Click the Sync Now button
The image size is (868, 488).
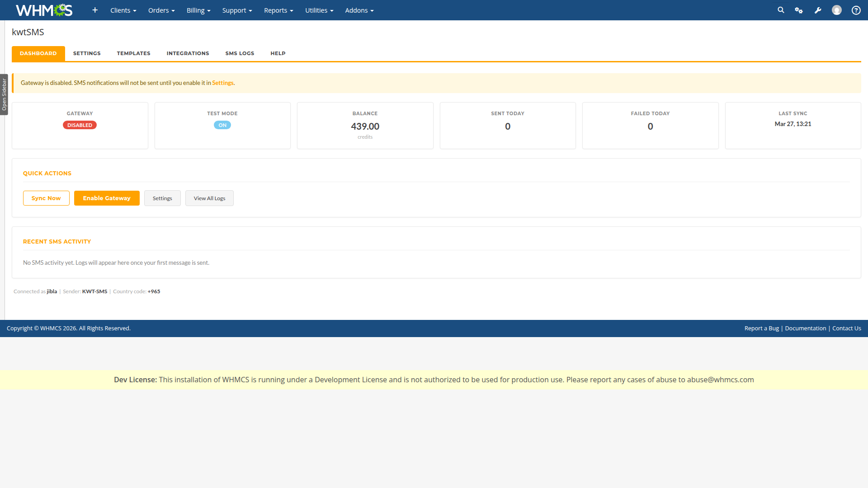(x=46, y=198)
